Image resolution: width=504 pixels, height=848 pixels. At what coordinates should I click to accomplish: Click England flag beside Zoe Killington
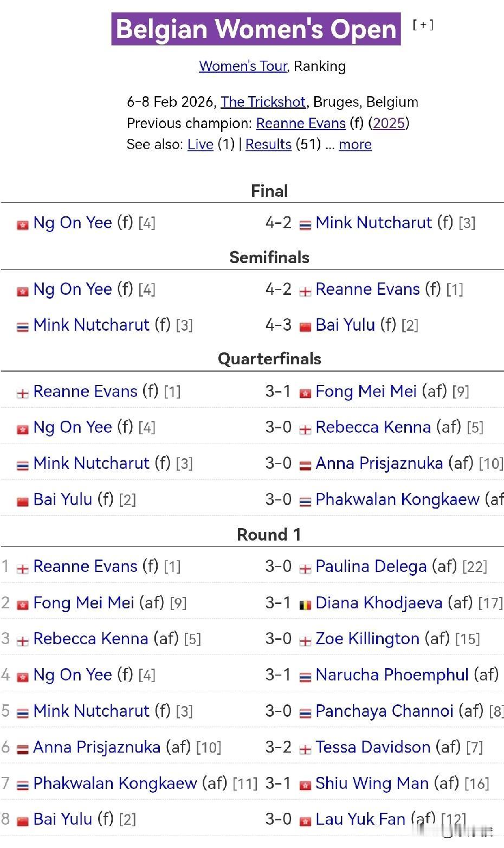pos(305,641)
